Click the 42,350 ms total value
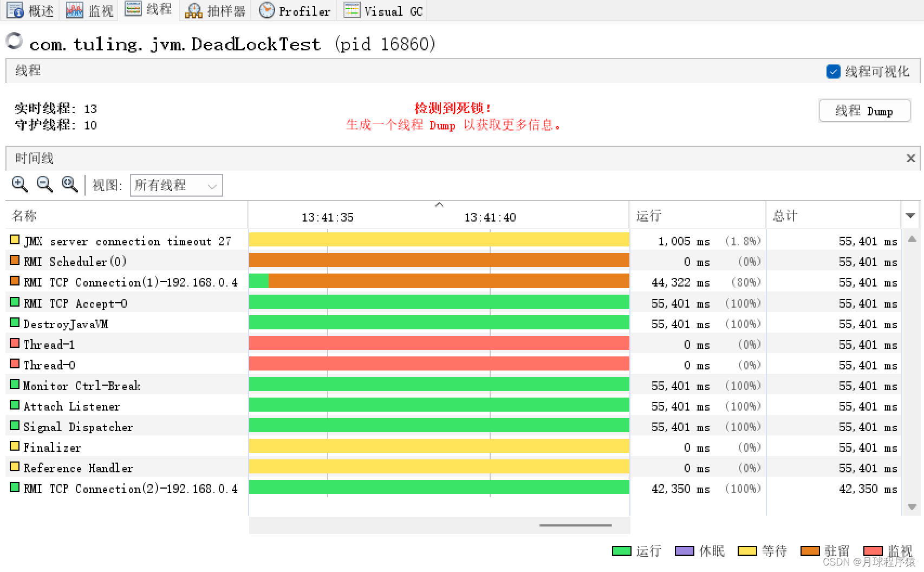Image resolution: width=924 pixels, height=572 pixels. pyautogui.click(x=868, y=489)
